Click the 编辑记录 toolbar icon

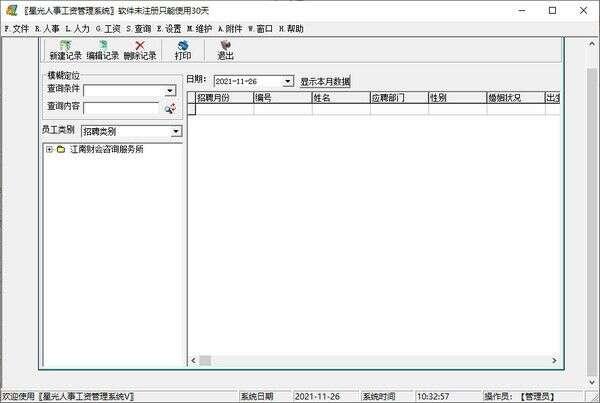point(103,45)
